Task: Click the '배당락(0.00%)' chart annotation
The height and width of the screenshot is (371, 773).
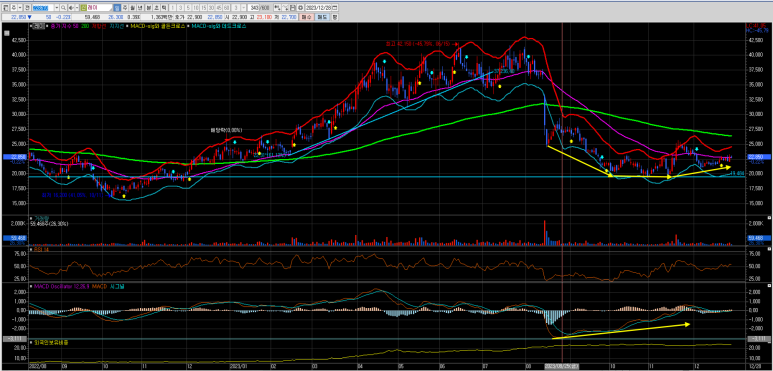Action: 226,130
